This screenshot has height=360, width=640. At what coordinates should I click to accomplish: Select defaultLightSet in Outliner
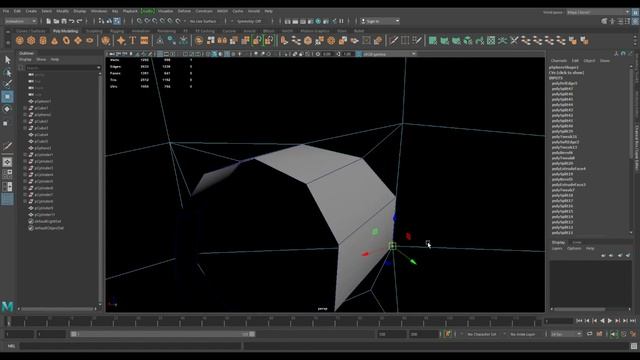pos(48,221)
